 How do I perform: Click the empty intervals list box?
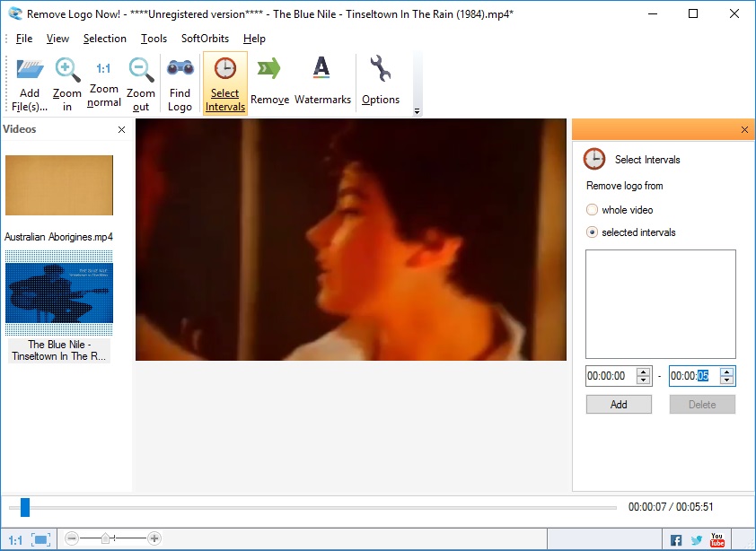coord(661,303)
